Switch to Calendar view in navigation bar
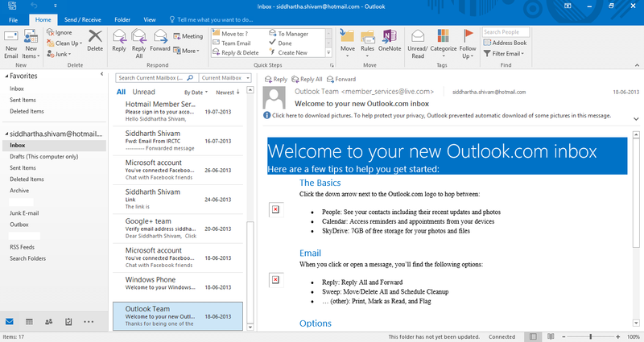This screenshot has height=342, width=644. point(29,321)
